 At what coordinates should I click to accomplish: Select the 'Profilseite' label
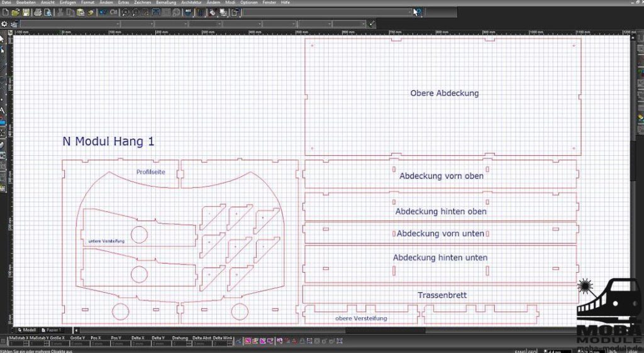tap(151, 171)
